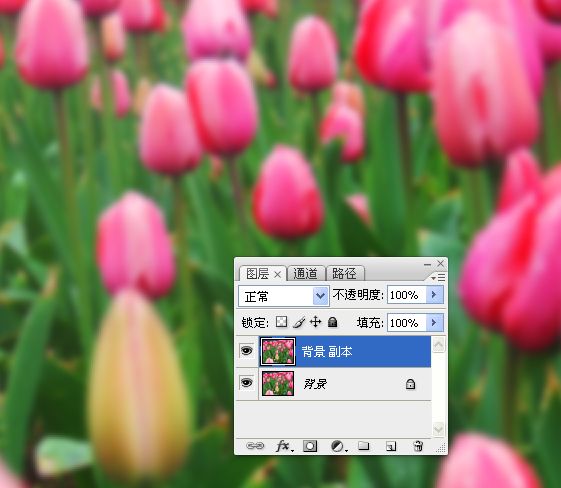The width and height of the screenshot is (561, 488).
Task: Create new fill or adjustment layer
Action: pos(338,446)
